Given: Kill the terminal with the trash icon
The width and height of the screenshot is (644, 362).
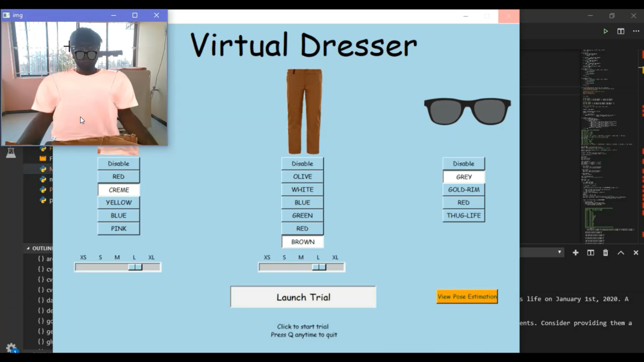Looking at the screenshot, I should tap(605, 253).
